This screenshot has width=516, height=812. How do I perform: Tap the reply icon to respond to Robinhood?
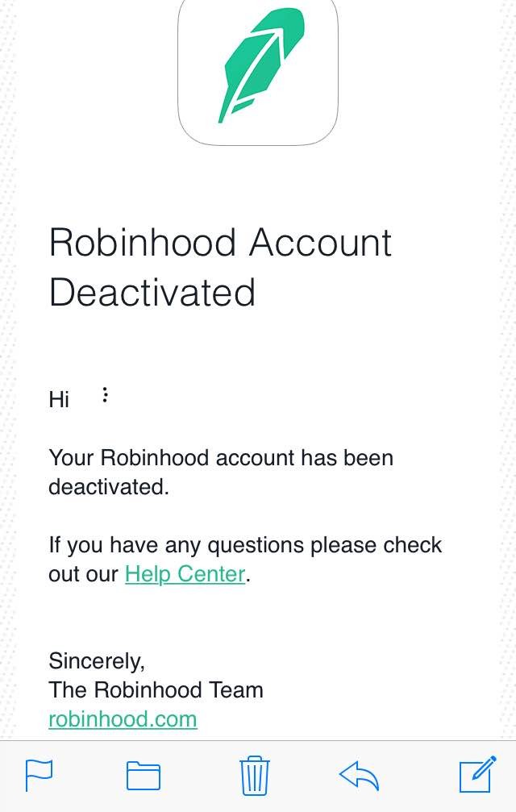(360, 775)
